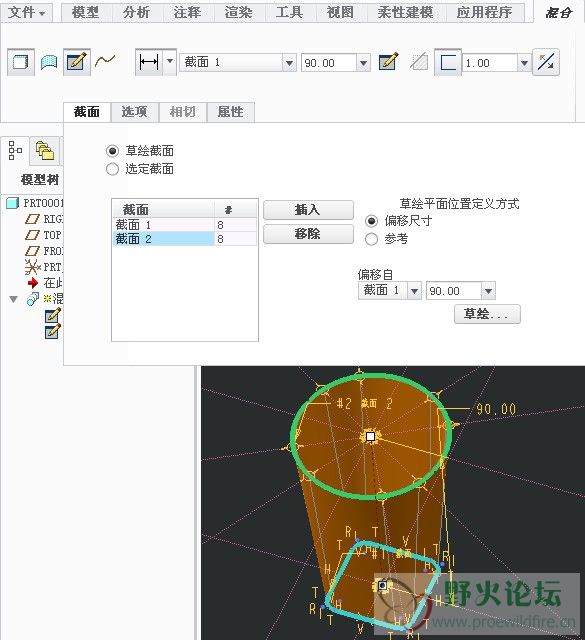Select the solid blend icon
Image resolution: width=585 pixels, height=640 pixels.
tap(20, 62)
